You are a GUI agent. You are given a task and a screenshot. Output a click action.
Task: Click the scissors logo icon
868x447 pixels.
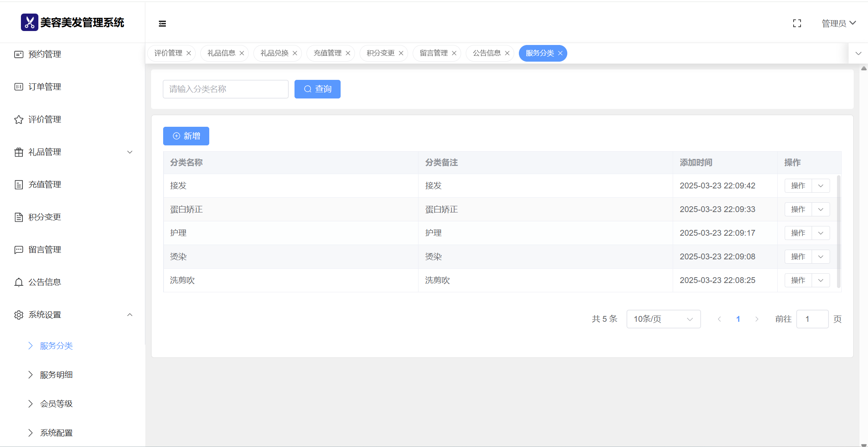pyautogui.click(x=29, y=22)
